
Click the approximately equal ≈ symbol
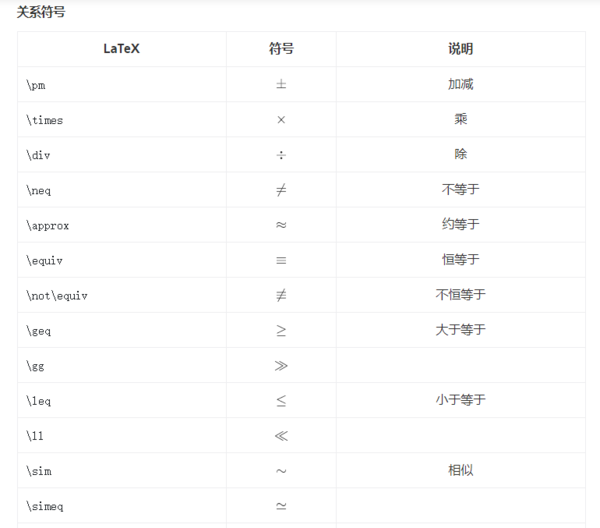pos(281,225)
